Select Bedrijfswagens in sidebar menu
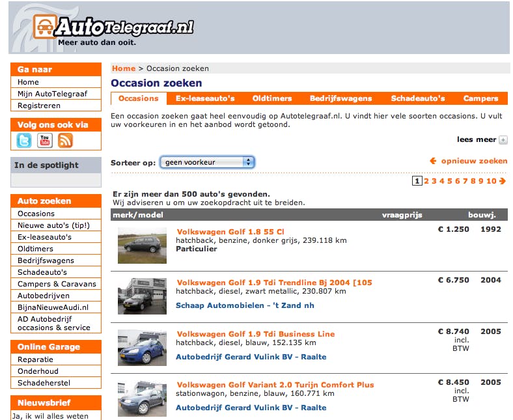Screen dimensions: 513x420 pyautogui.click(x=56, y=260)
